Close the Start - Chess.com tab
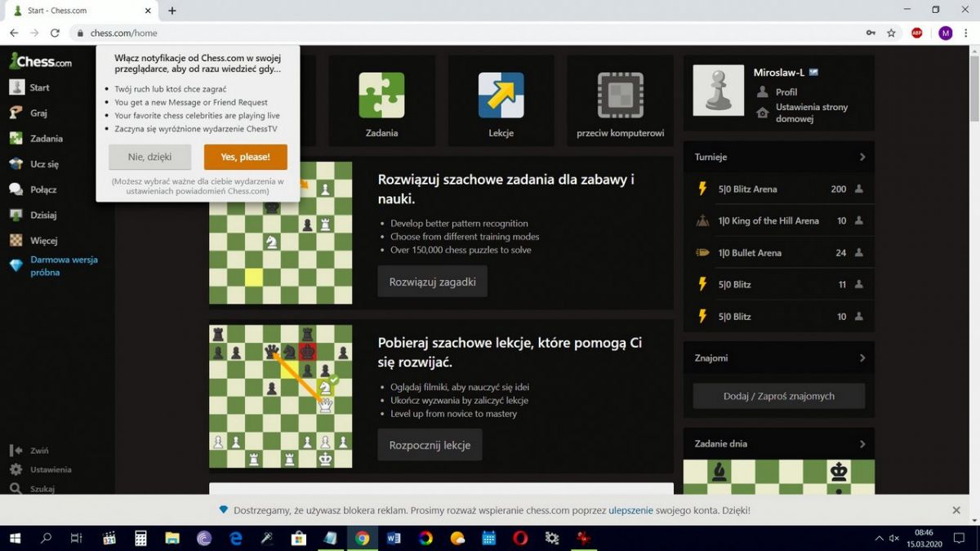This screenshot has height=551, width=980. 148,11
